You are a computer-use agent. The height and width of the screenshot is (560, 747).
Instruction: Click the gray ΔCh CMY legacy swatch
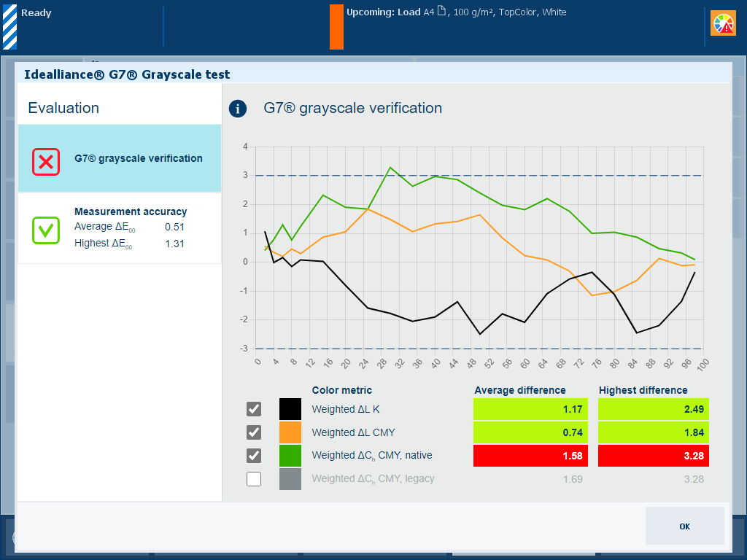[x=290, y=479]
